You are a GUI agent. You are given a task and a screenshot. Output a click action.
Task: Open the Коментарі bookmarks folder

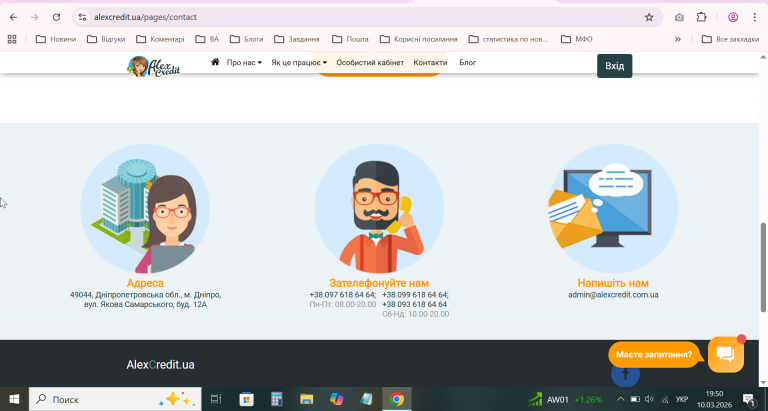pyautogui.click(x=161, y=39)
